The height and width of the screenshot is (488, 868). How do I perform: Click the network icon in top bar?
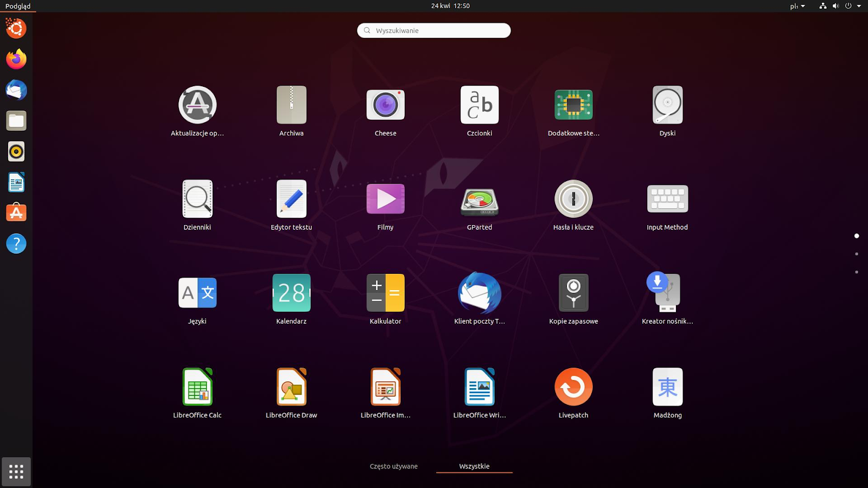(x=823, y=6)
